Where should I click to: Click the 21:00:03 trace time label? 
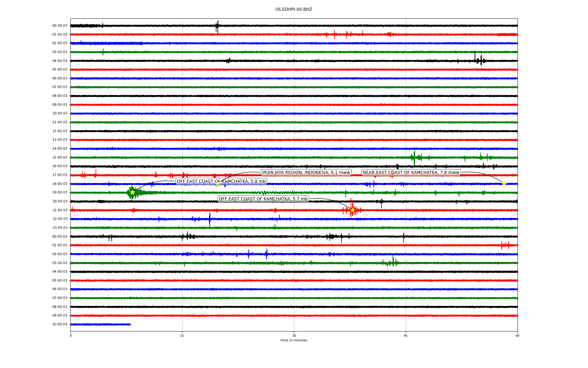60,210
